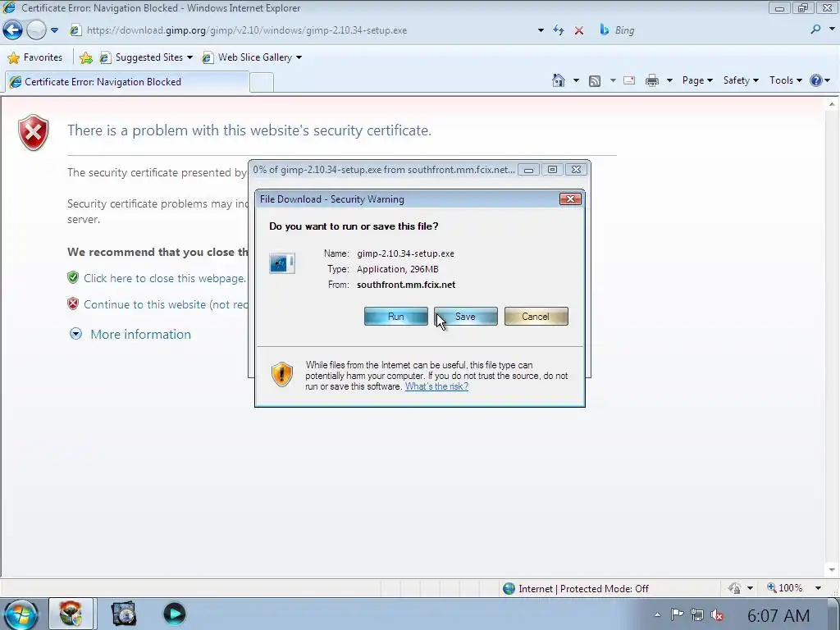This screenshot has width=840, height=630.
Task: Click Continue to this website link
Action: click(166, 304)
